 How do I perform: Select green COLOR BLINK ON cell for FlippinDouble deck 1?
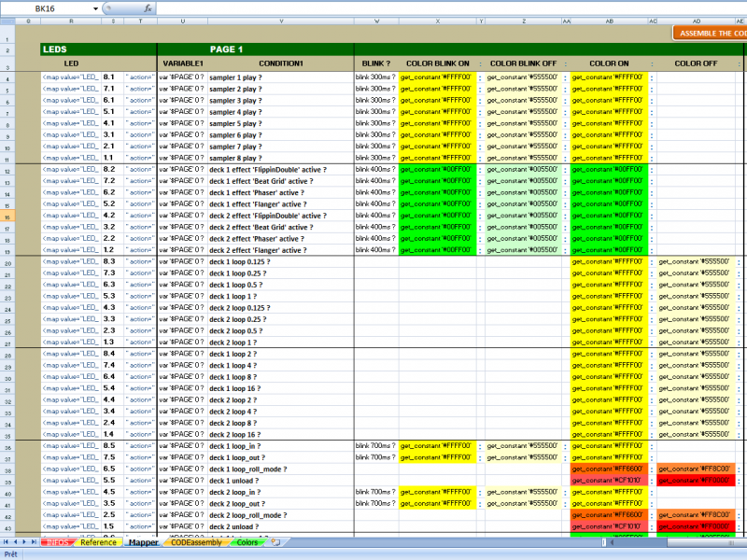pos(439,170)
